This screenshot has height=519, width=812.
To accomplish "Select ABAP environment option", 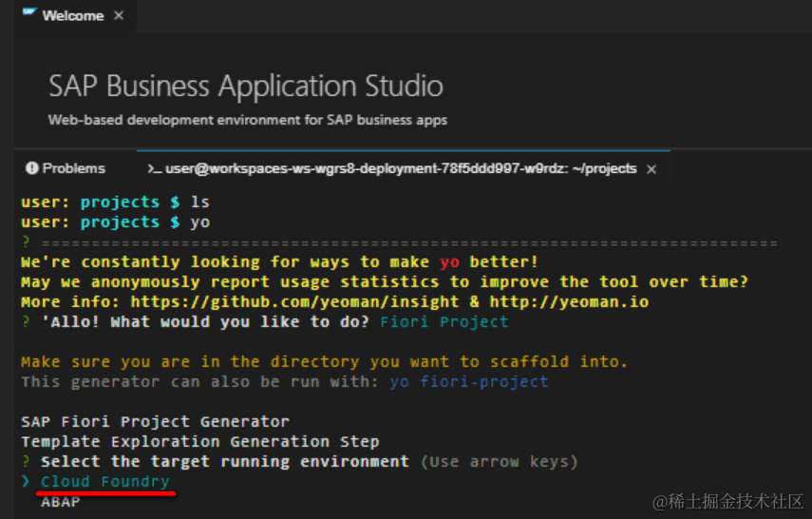I will [61, 502].
